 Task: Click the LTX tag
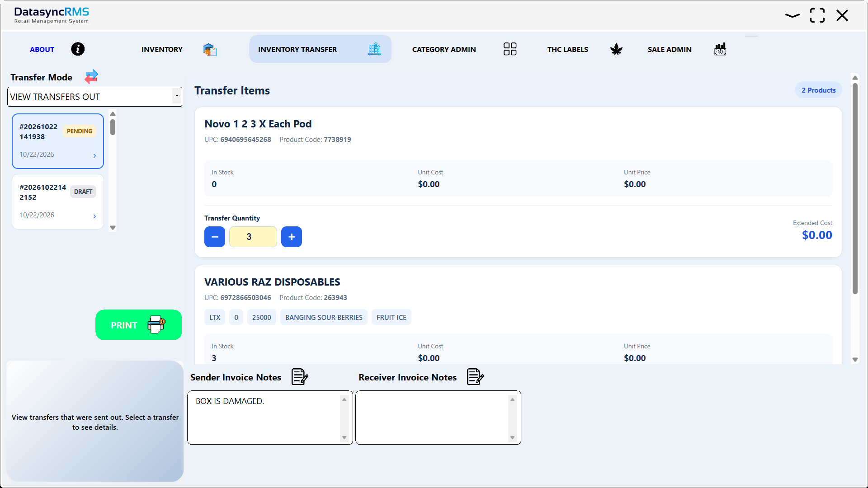[x=215, y=317]
